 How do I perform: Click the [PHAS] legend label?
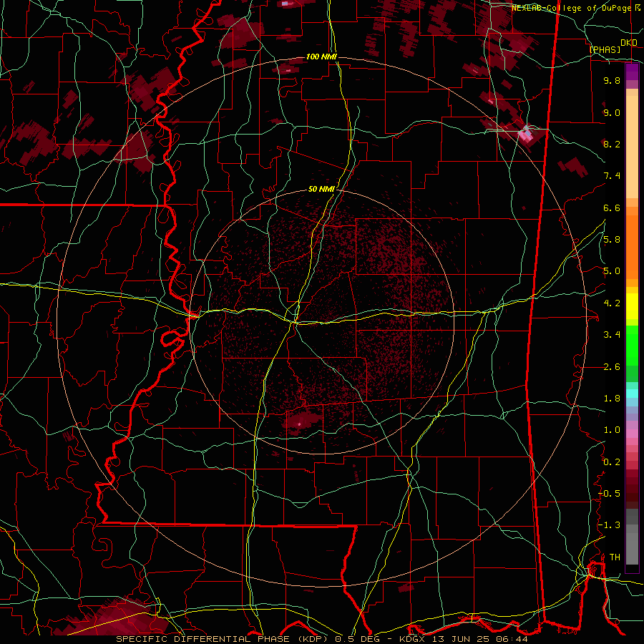tap(605, 50)
